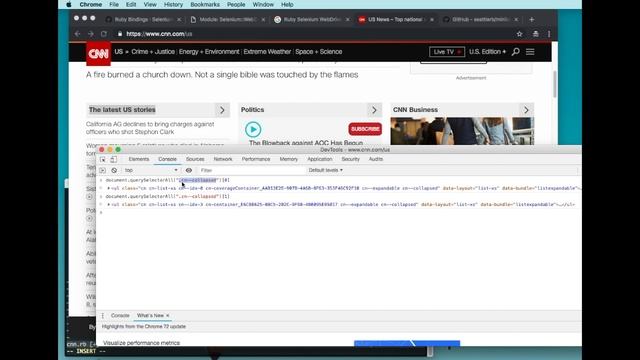Activate the DevTools inspect element icon
The image size is (640, 360).
103,159
